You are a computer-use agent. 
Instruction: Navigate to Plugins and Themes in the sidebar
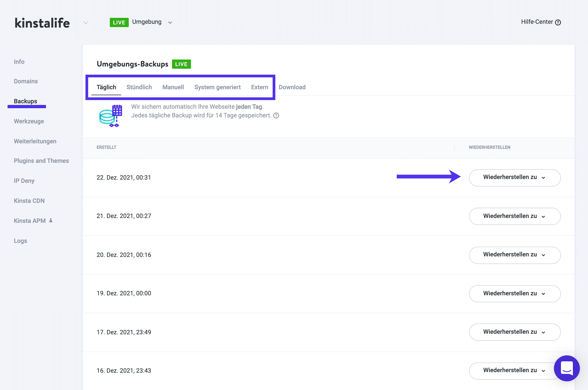point(41,161)
